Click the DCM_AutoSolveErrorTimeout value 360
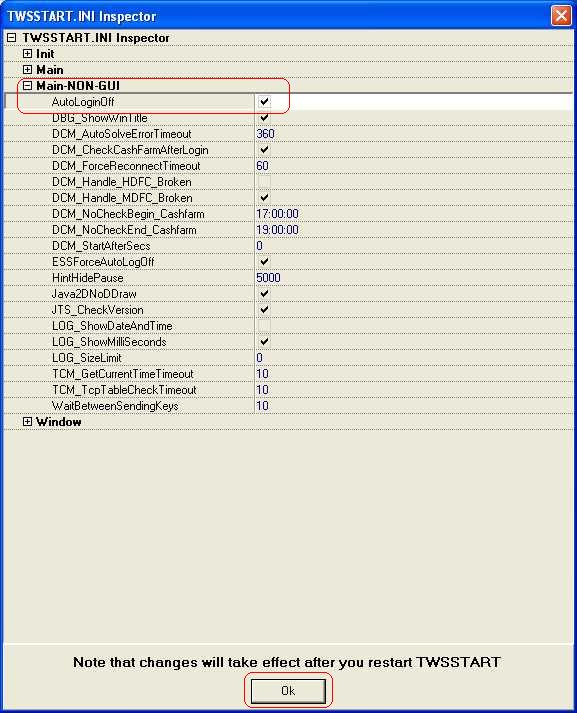The width and height of the screenshot is (577, 713). pos(266,134)
